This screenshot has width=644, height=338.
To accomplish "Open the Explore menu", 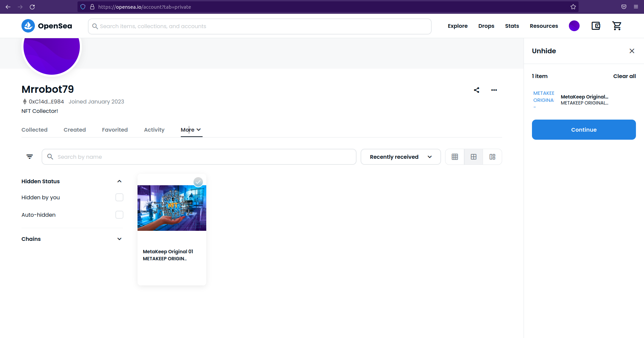I will 458,26.
